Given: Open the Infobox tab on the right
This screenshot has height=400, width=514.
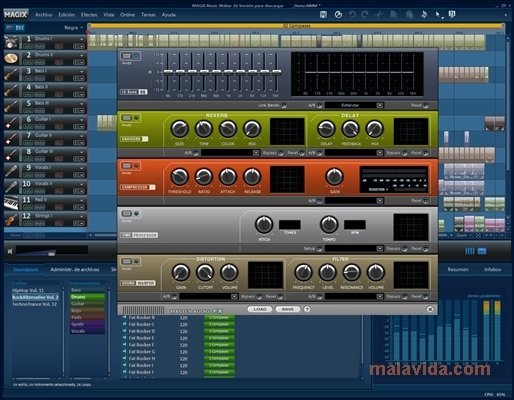Looking at the screenshot, I should tap(492, 269).
